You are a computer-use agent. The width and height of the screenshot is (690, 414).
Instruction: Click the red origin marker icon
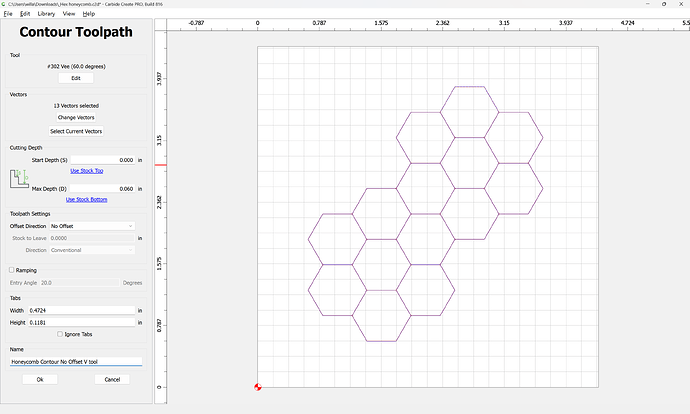click(258, 387)
